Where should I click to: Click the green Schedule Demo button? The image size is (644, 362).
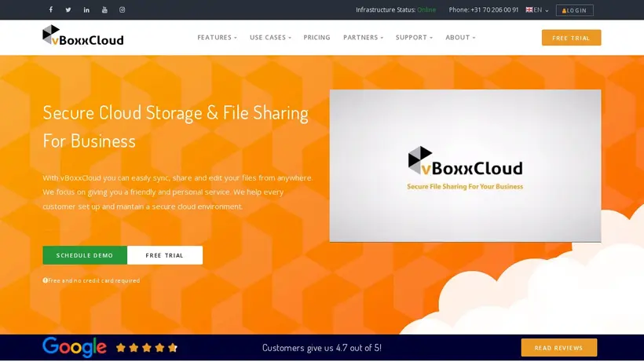pos(85,255)
